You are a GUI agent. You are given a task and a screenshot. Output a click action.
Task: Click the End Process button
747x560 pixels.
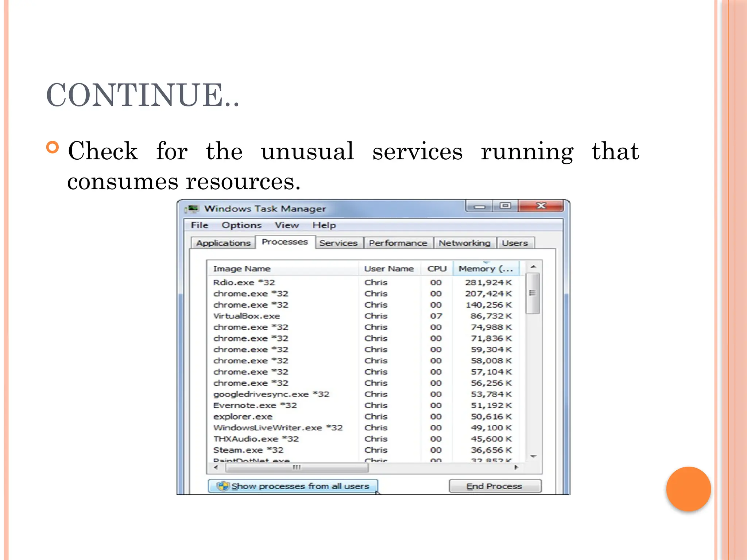pos(495,486)
